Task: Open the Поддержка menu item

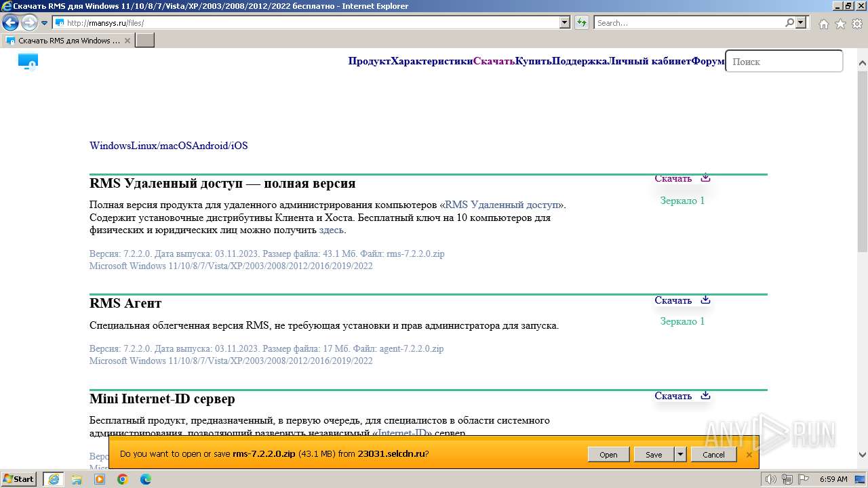Action: tap(580, 61)
